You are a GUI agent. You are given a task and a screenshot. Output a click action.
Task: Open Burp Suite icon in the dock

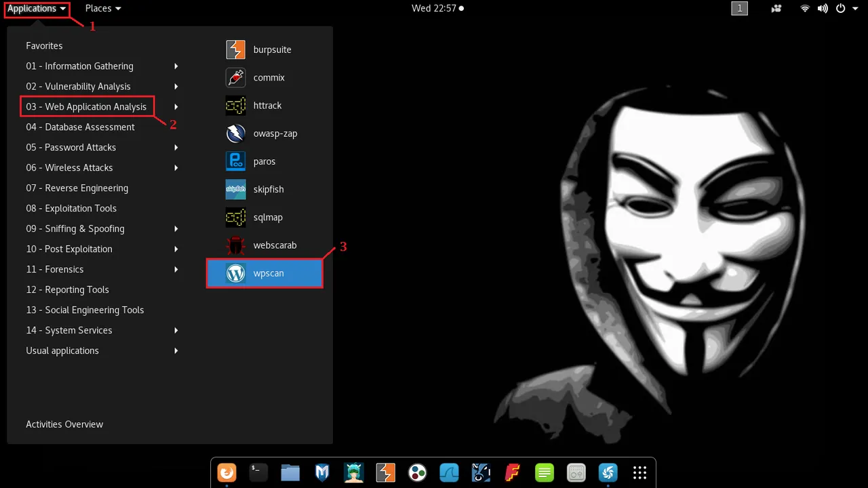pyautogui.click(x=386, y=472)
